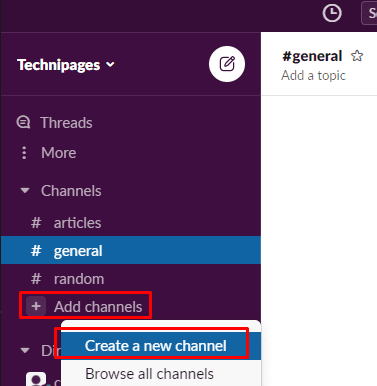Open the Technipages workspace menu
377x386 pixels.
pos(66,65)
